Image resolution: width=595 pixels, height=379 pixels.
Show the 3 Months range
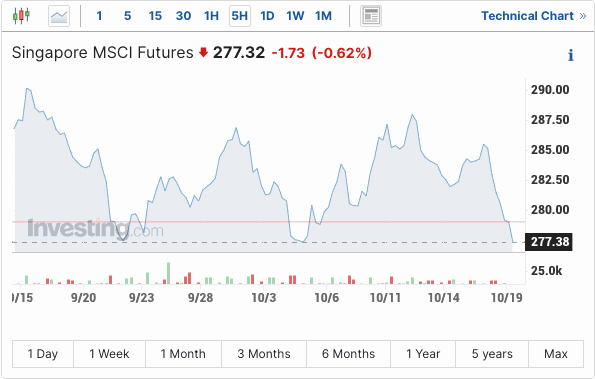click(x=264, y=354)
